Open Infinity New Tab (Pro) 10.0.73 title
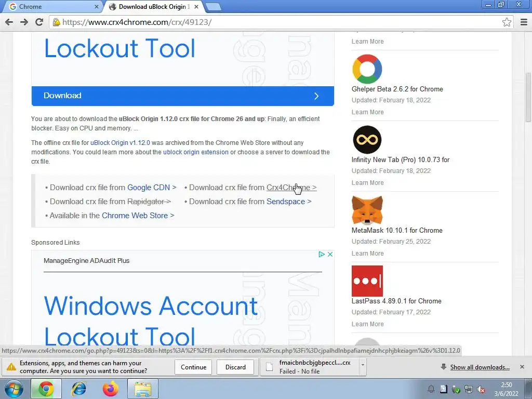 [x=401, y=159]
